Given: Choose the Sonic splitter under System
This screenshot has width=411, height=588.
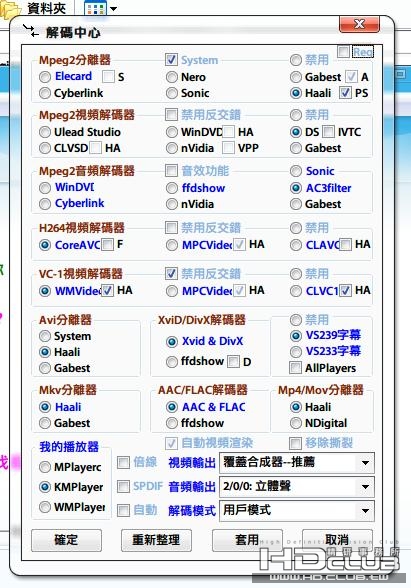Looking at the screenshot, I should pos(172,93).
